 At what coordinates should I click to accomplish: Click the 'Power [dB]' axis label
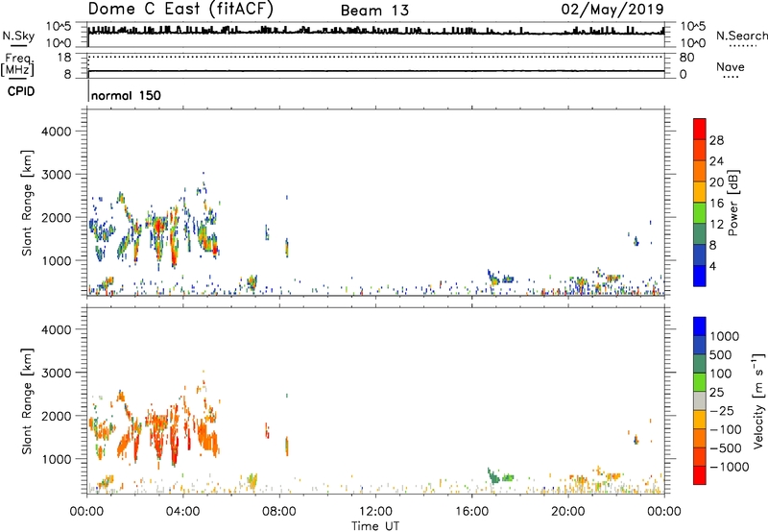(x=733, y=203)
